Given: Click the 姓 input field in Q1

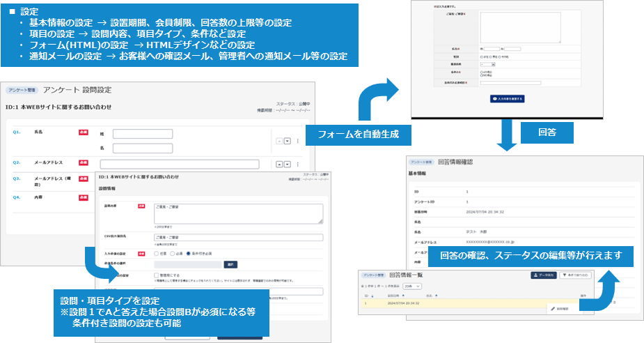Looking at the screenshot, I should pyautogui.click(x=142, y=134).
